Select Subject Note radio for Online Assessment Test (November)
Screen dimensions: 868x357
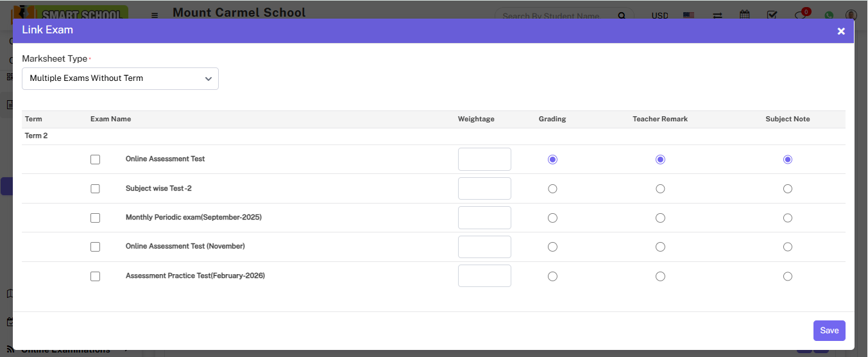coord(787,247)
